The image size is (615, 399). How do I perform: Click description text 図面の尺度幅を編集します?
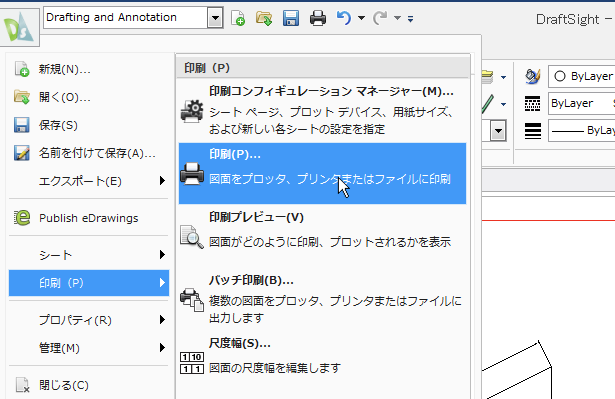(x=275, y=368)
